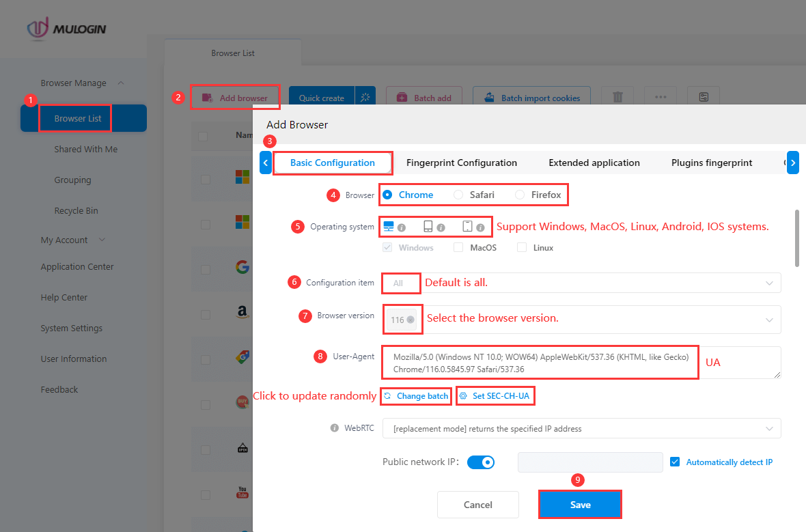Disable the Public network IP toggle
This screenshot has width=806, height=532.
pyautogui.click(x=481, y=462)
